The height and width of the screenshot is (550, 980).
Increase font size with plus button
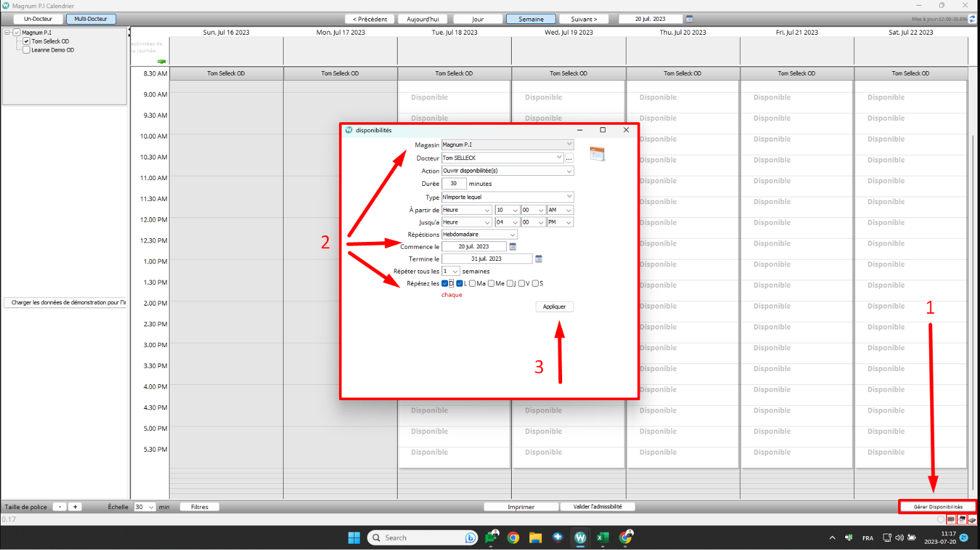pos(75,507)
